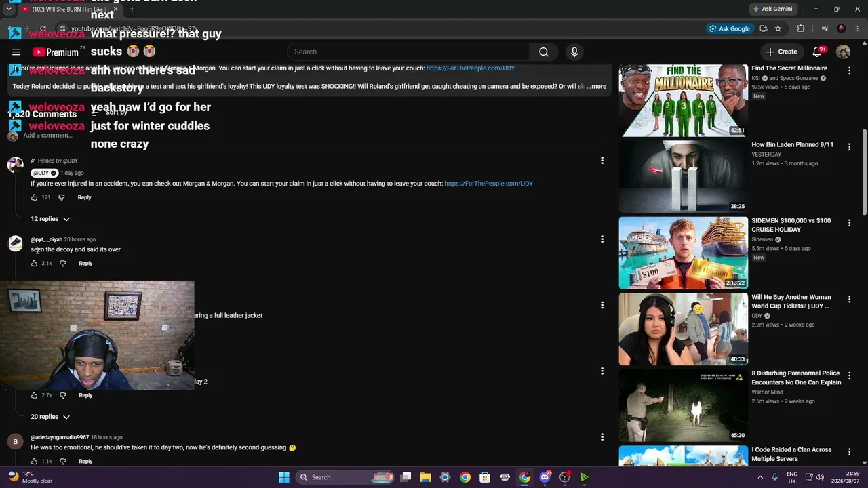Show hidden system tray icons
The height and width of the screenshot is (488, 868).
[x=760, y=477]
